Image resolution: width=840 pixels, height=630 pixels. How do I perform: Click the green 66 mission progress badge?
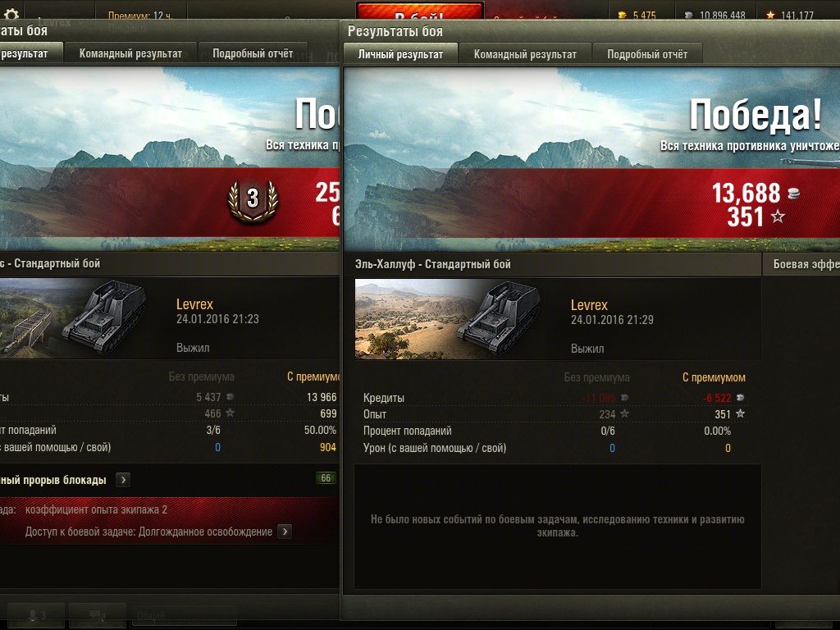(326, 478)
